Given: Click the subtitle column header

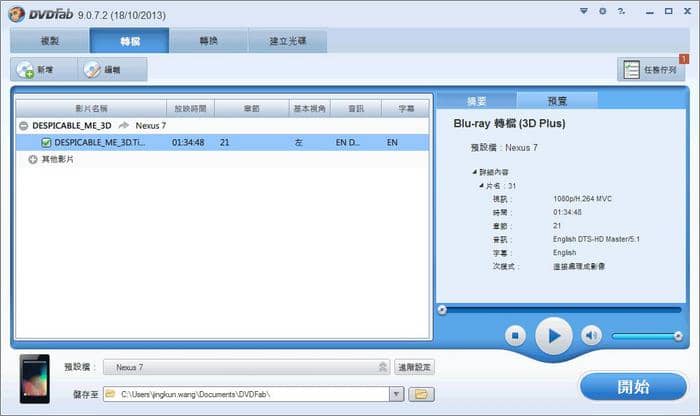Looking at the screenshot, I should tap(406, 108).
